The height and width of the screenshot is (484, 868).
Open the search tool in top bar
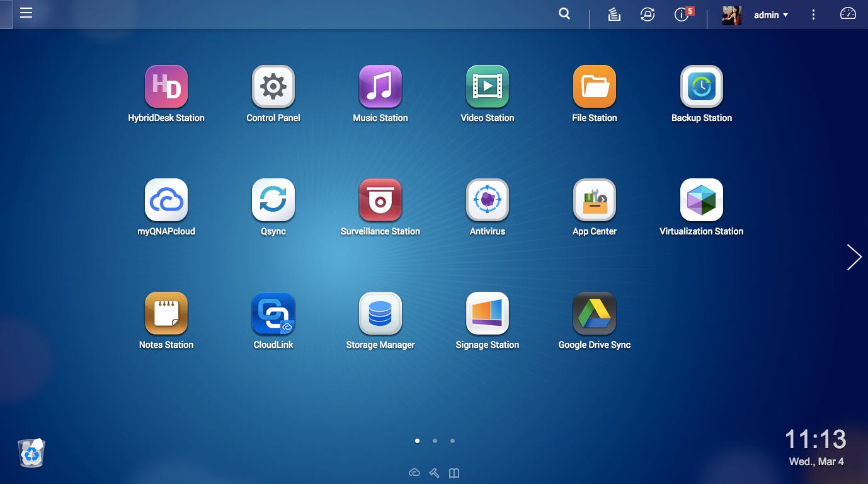[x=564, y=14]
